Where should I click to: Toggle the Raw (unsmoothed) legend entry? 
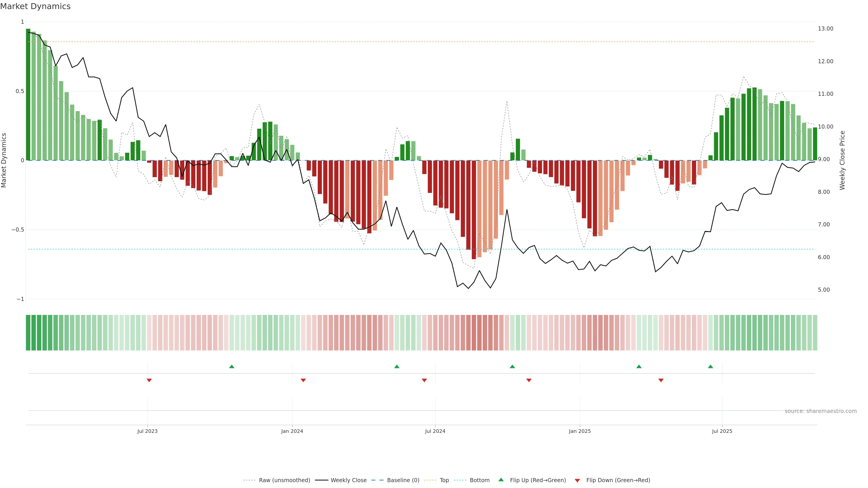[284, 480]
